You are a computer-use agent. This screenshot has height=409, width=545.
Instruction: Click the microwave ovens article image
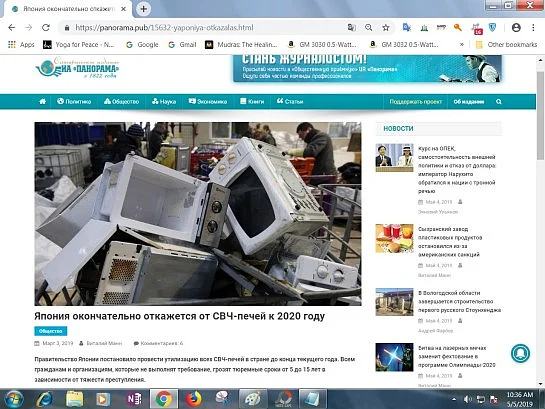198,214
